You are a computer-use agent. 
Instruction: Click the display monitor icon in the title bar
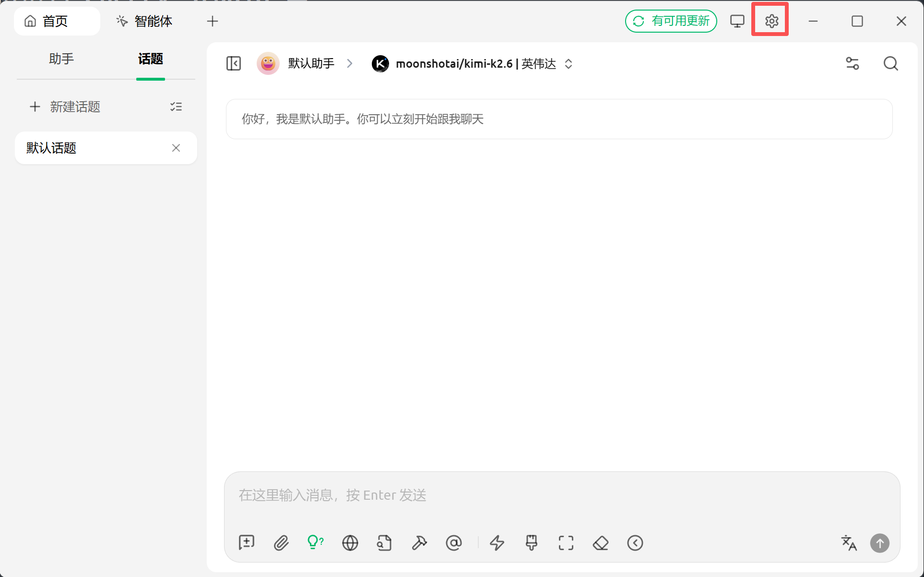(x=737, y=21)
